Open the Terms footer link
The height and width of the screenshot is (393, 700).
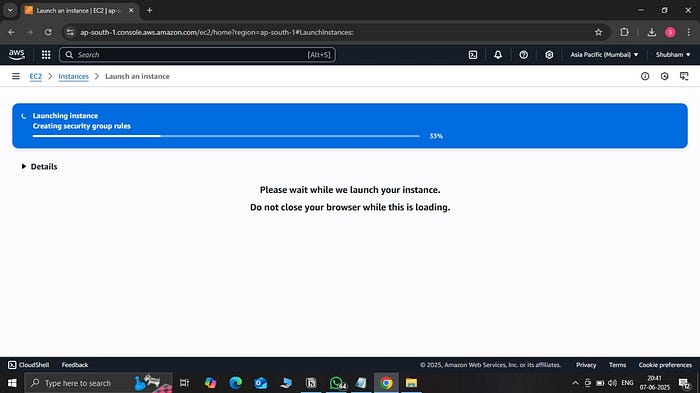click(x=617, y=365)
